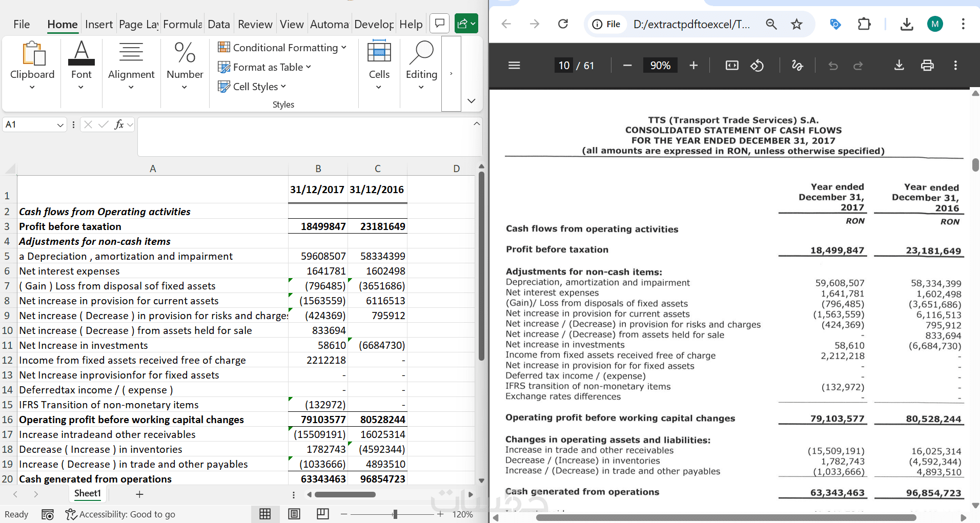Open the Font group
The image size is (980, 523).
coord(81,66)
